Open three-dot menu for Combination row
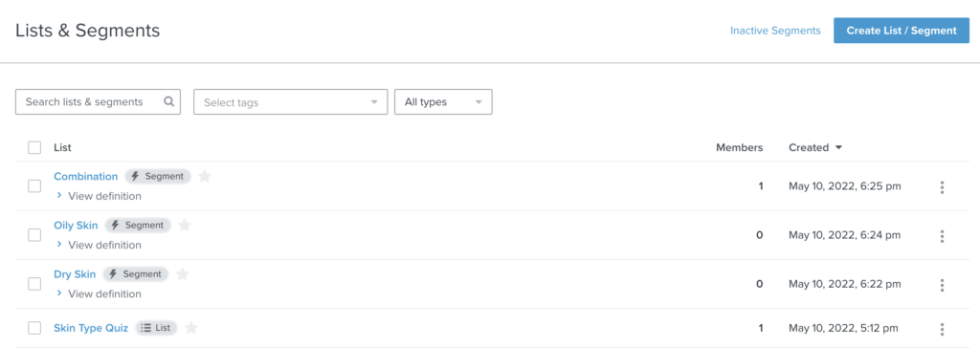The width and height of the screenshot is (980, 348). pos(942,186)
